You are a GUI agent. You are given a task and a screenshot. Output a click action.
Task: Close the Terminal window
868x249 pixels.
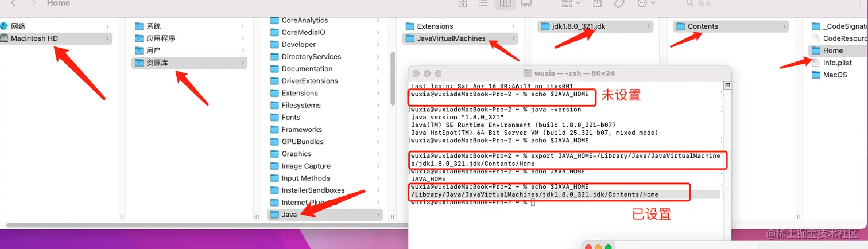pyautogui.click(x=417, y=73)
